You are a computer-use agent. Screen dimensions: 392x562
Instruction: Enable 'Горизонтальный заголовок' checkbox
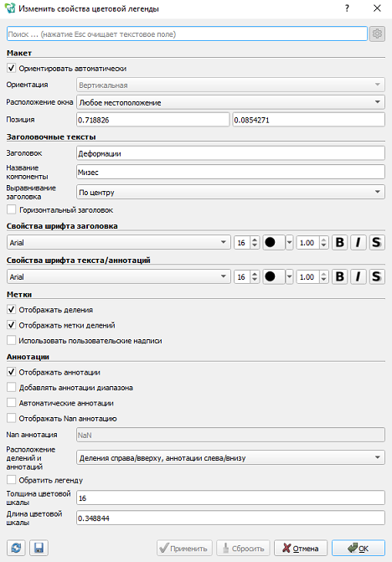[x=12, y=209]
